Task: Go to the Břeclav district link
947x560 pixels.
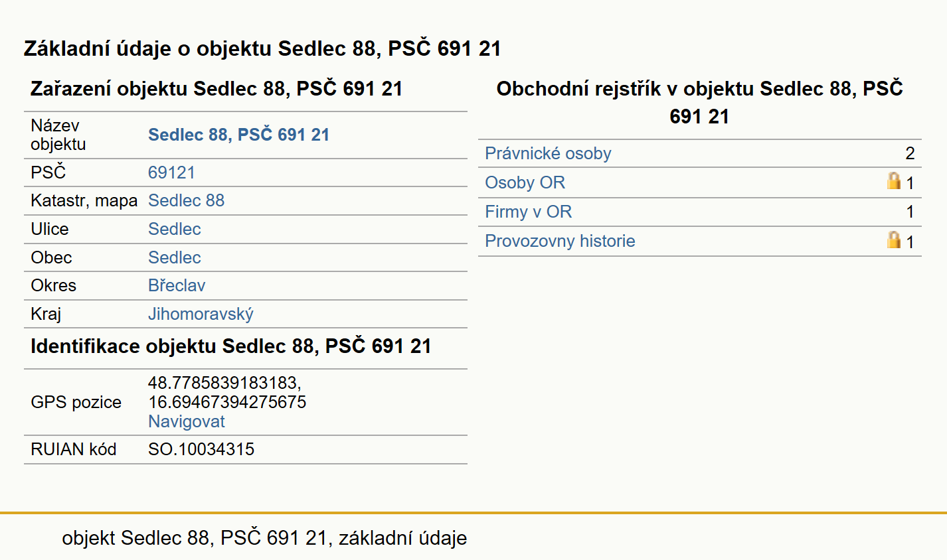Action: pos(177,285)
